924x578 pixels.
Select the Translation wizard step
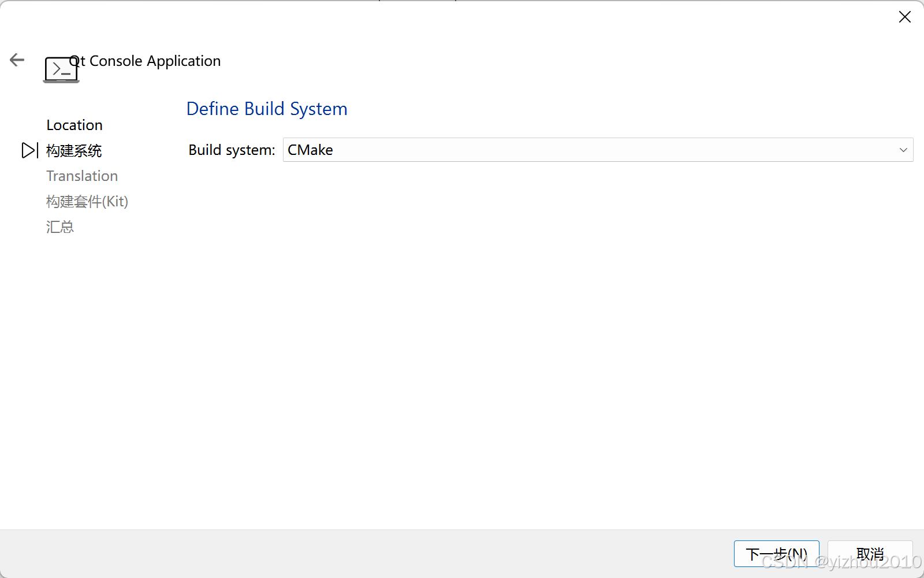82,176
